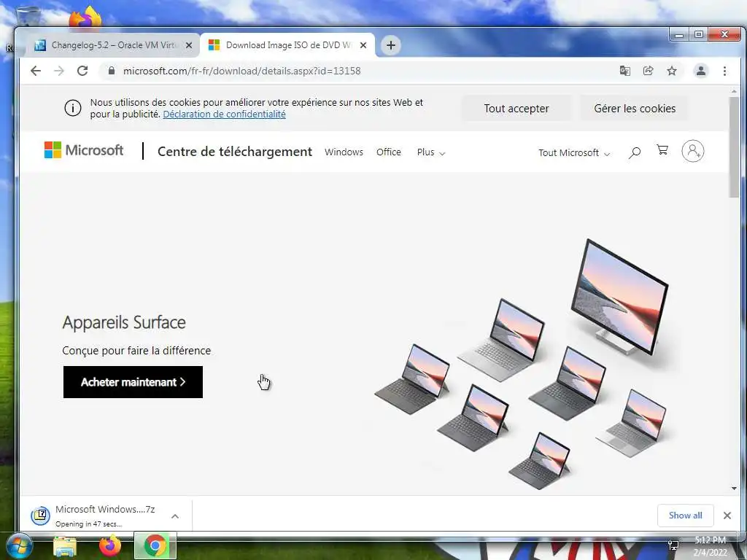Open a new tab with the plus button

tap(391, 45)
